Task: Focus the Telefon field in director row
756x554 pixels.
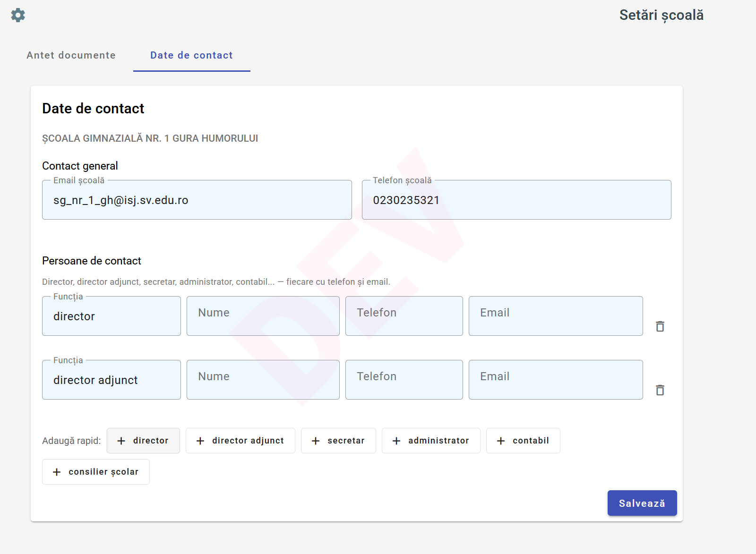Action: (404, 316)
